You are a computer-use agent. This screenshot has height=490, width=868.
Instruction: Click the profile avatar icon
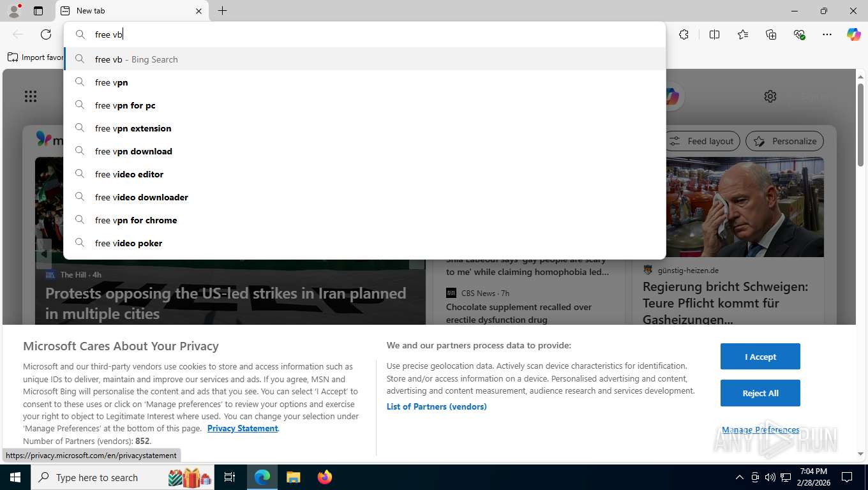click(x=14, y=11)
